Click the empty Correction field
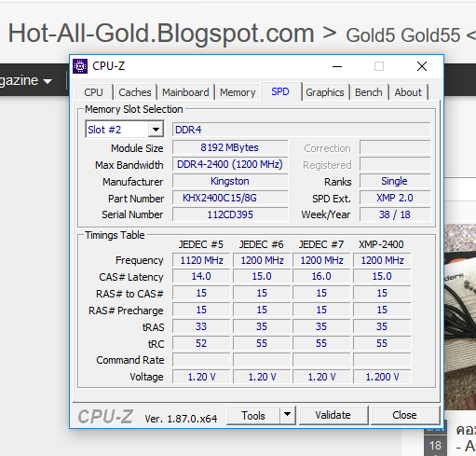The width and height of the screenshot is (476, 456). point(395,147)
